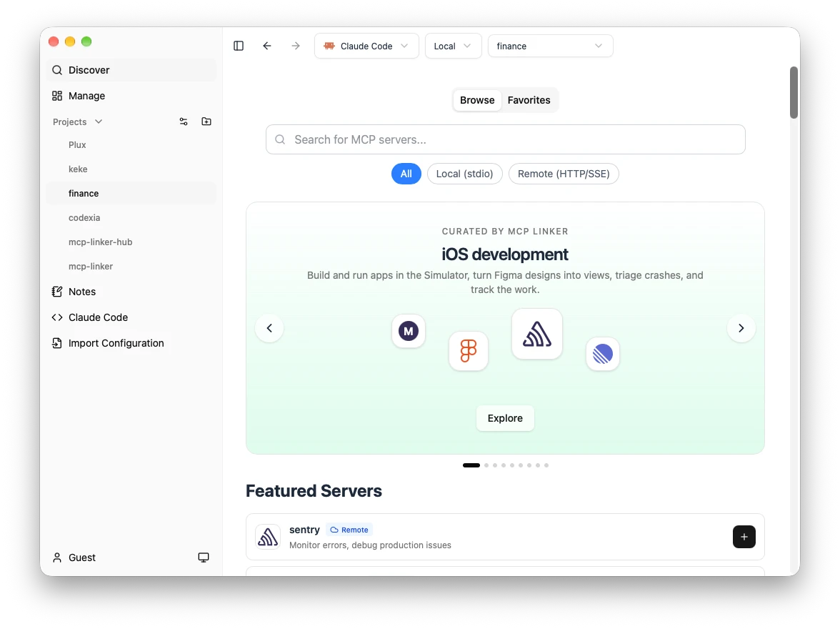Open the finance project dropdown
Image resolution: width=840 pixels, height=629 pixels.
coord(550,46)
